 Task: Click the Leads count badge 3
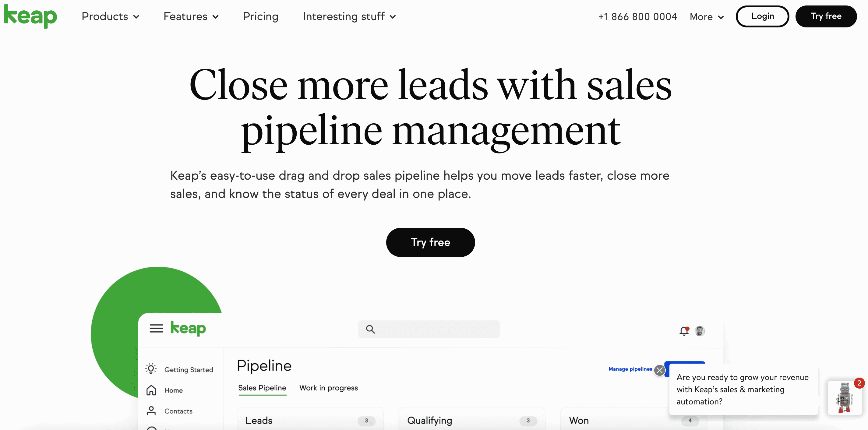[366, 421]
